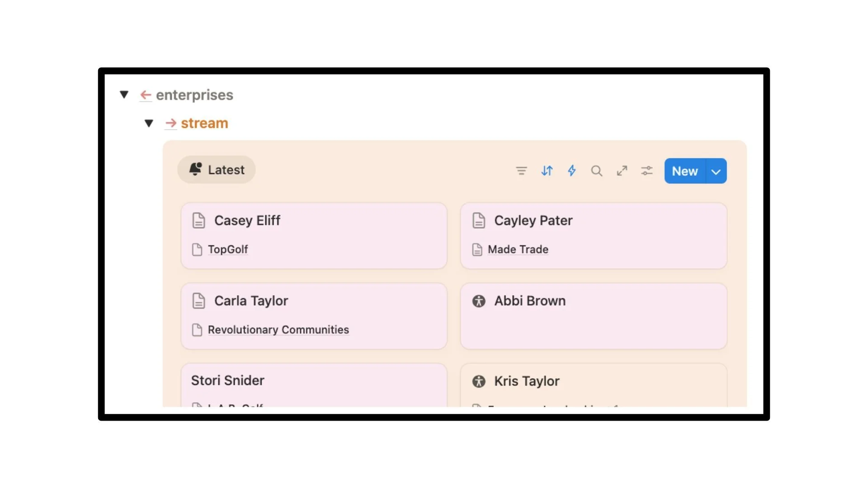
Task: Open automations via lightning bolt icon
Action: coord(572,171)
